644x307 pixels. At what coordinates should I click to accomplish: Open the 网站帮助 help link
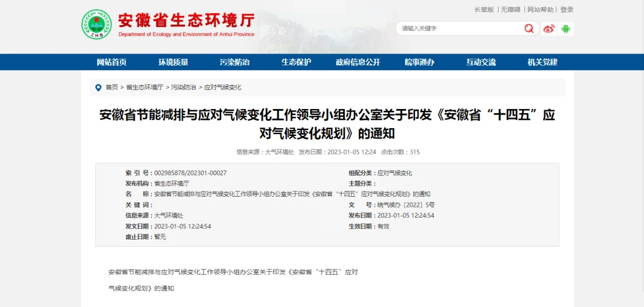click(x=540, y=10)
